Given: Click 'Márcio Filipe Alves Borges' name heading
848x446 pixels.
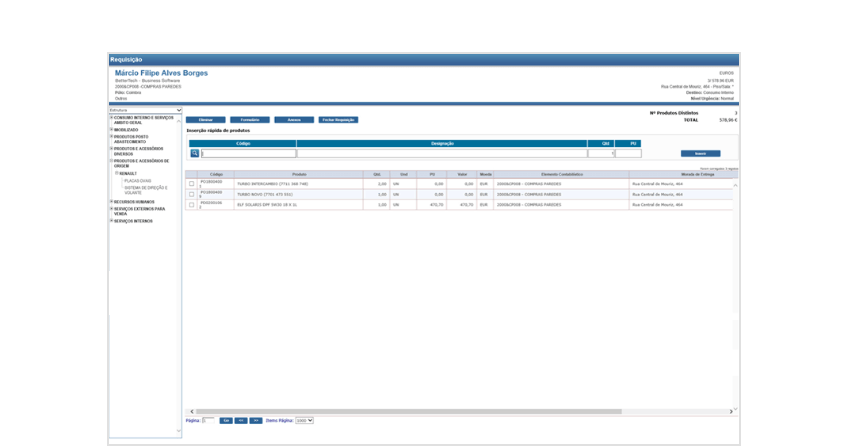Looking at the screenshot, I should [161, 73].
